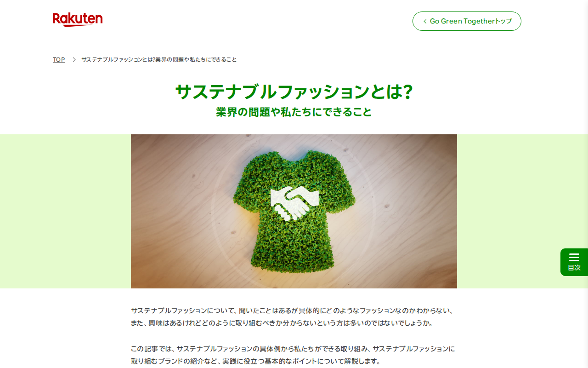Click the line beginning この記事では
The image size is (588, 368).
(293, 349)
